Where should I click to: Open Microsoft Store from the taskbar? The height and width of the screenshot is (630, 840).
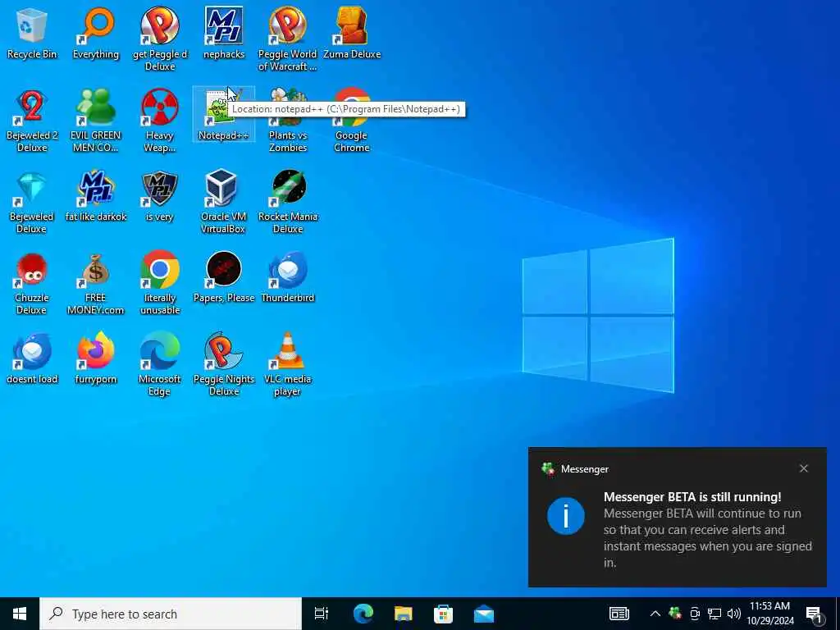point(444,614)
